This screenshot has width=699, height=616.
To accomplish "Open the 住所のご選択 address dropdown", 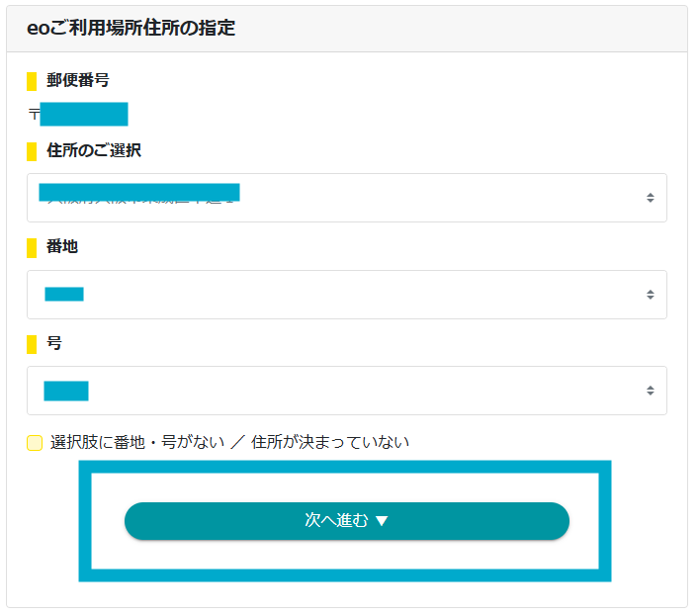I will (x=346, y=198).
